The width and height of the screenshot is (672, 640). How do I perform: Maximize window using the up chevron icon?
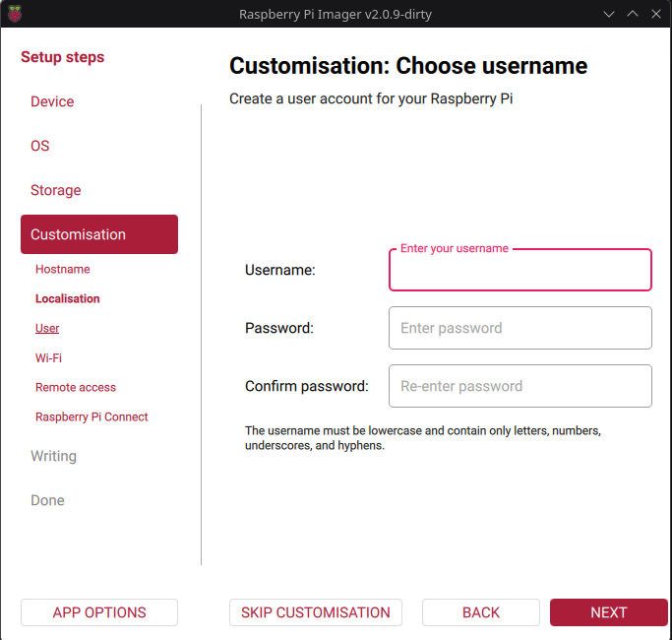tap(633, 14)
